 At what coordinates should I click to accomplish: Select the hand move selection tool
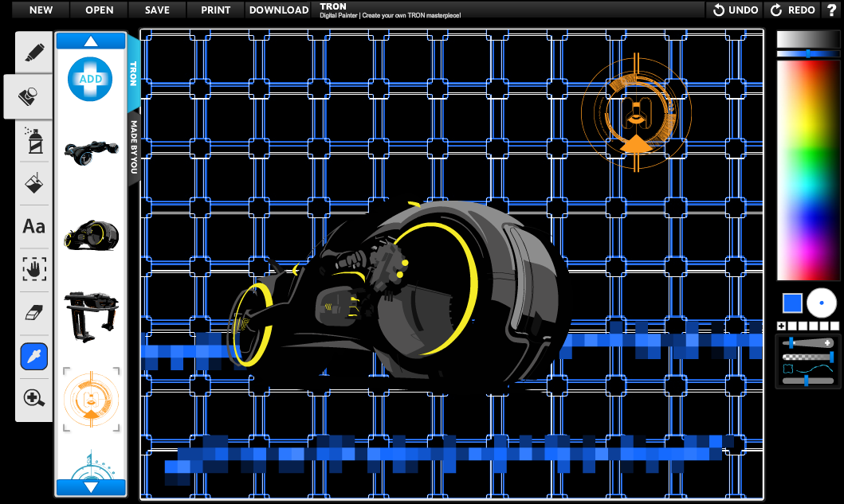tap(34, 269)
